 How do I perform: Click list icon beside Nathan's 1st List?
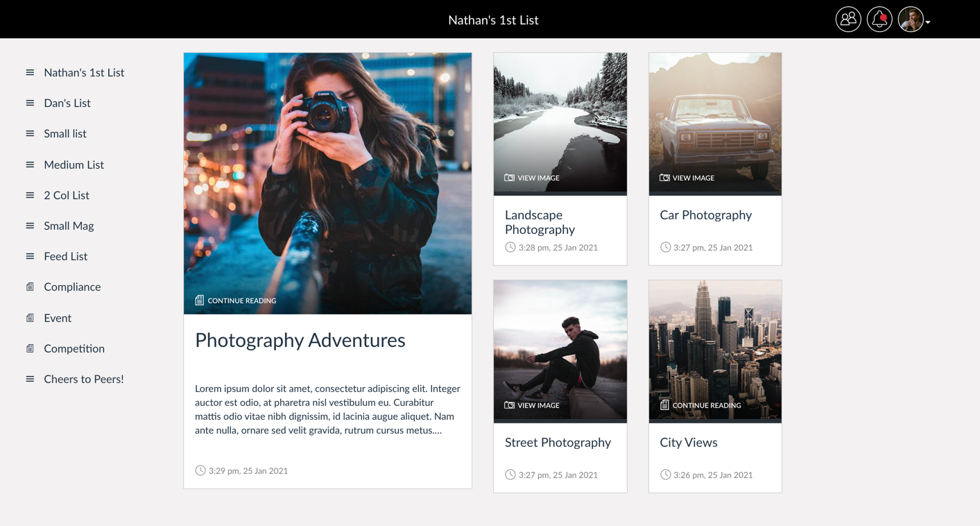click(30, 72)
